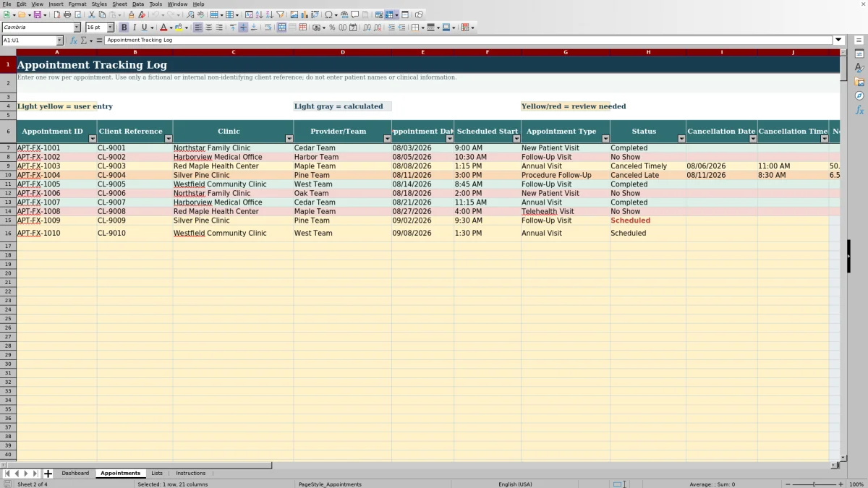
Task: Toggle Italic formatting
Action: (x=134, y=27)
